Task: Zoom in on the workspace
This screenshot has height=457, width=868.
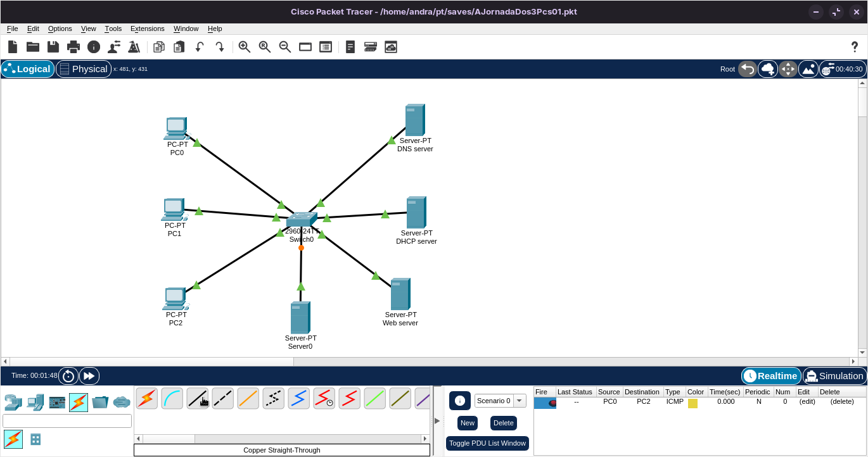Action: click(x=245, y=47)
